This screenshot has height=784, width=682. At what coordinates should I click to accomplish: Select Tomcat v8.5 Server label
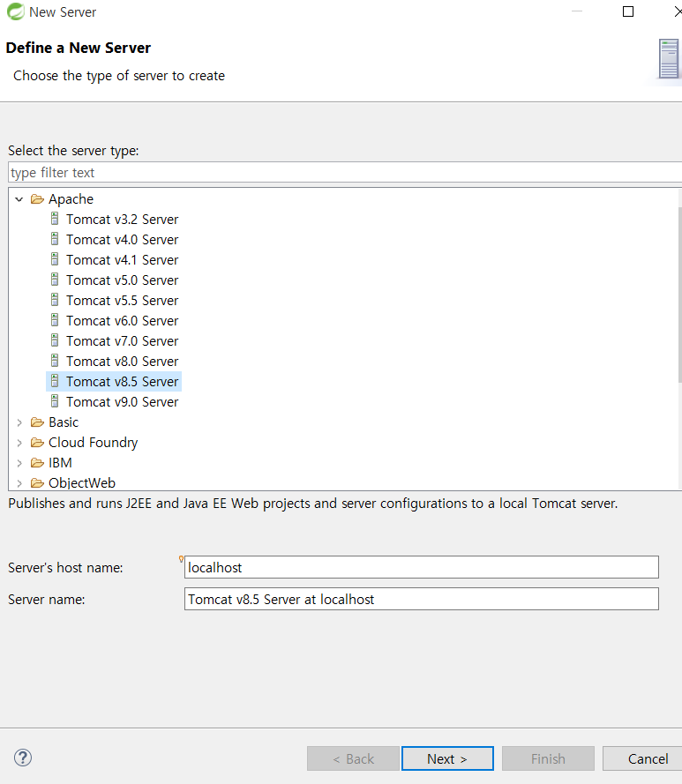(x=122, y=382)
